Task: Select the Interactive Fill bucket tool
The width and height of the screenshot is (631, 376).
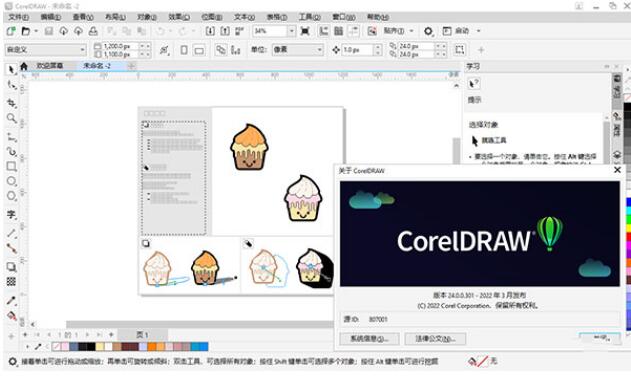Action: 11,316
